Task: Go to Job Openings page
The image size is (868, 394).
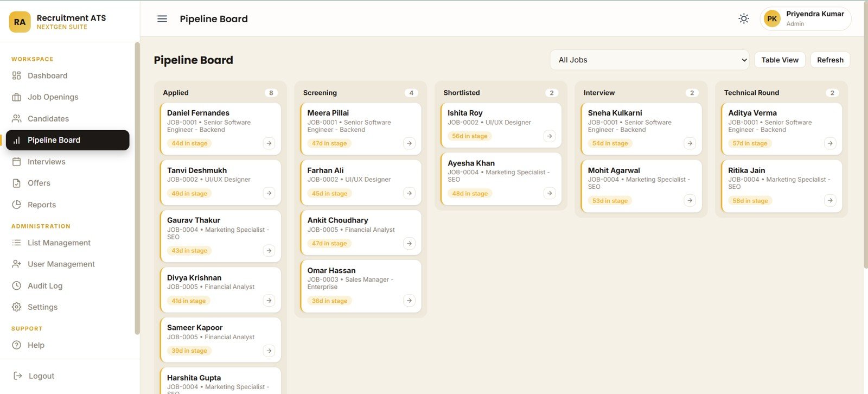Action: pyautogui.click(x=68, y=97)
